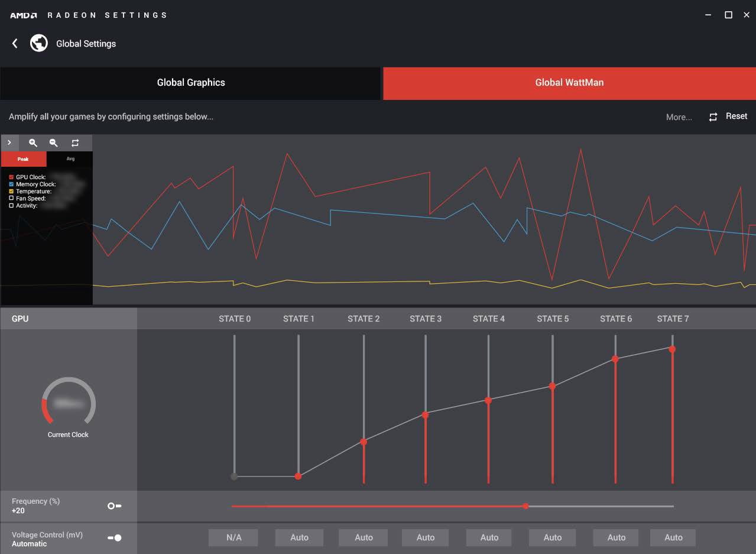
Task: Click the Frequency percentage slider handle
Action: pos(525,506)
